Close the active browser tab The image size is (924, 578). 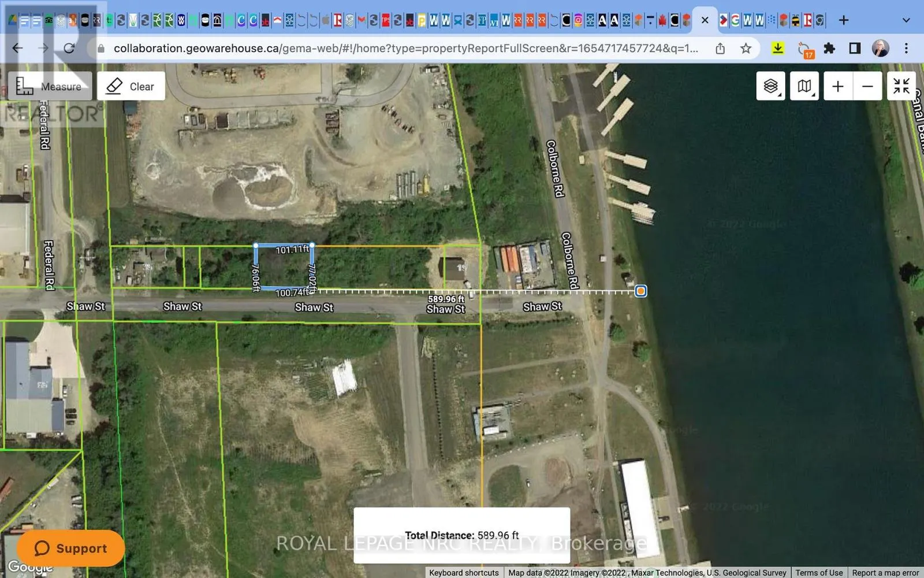pyautogui.click(x=705, y=21)
